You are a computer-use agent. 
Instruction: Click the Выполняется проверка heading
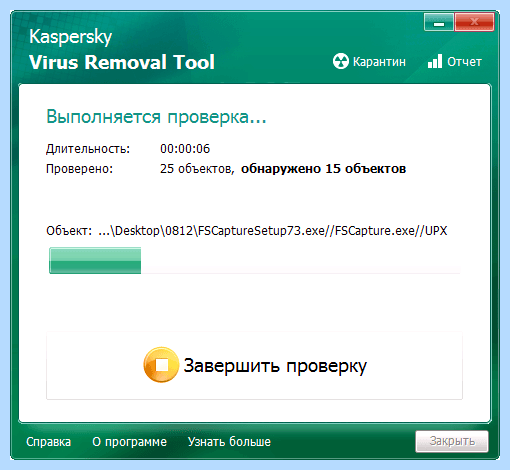click(156, 117)
